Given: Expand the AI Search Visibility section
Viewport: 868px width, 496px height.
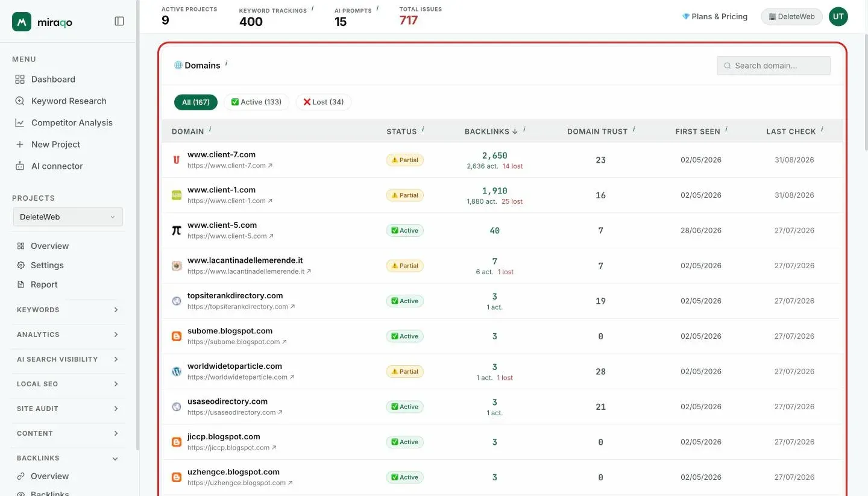Looking at the screenshot, I should coord(68,359).
